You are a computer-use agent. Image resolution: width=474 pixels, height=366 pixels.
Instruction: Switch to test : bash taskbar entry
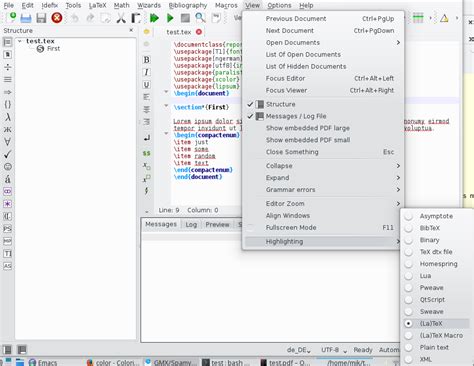coord(226,362)
